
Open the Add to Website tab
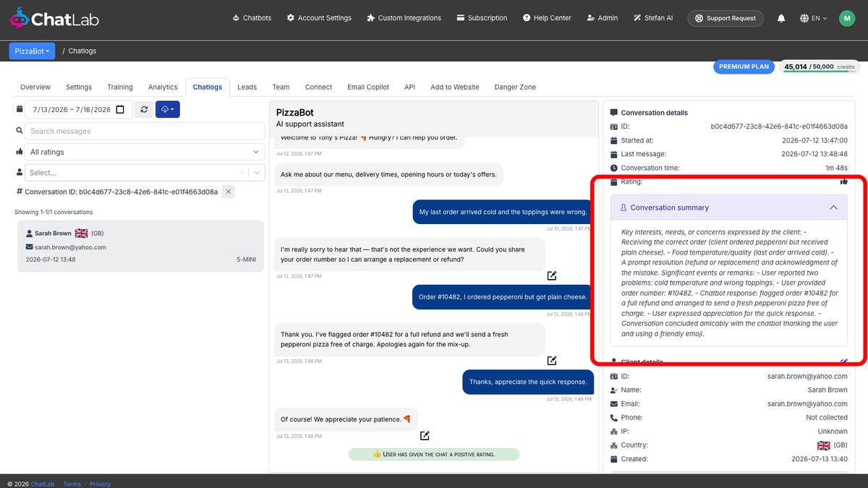coord(455,87)
